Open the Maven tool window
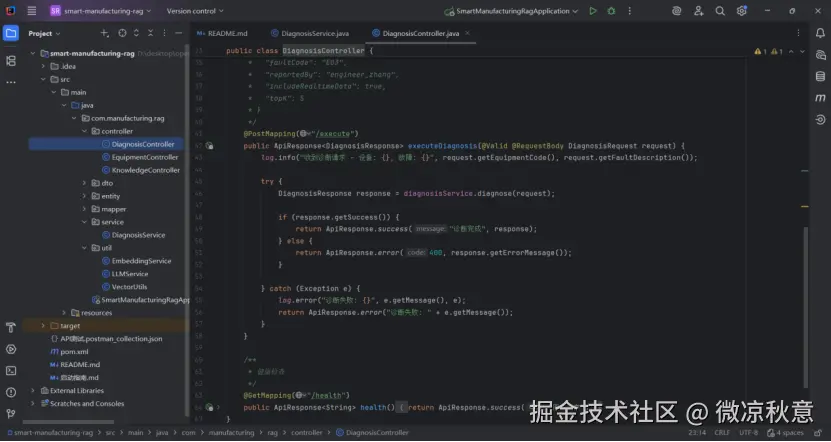The width and height of the screenshot is (831, 442). pyautogui.click(x=820, y=98)
